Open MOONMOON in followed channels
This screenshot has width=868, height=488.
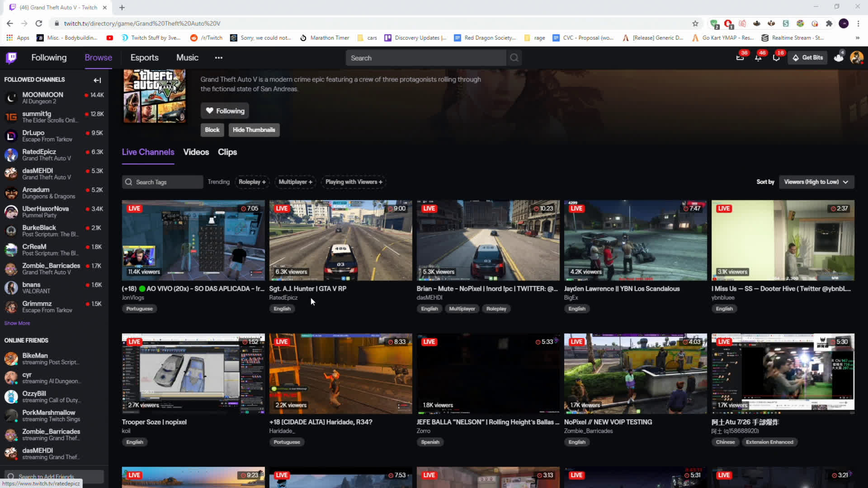tap(54, 98)
